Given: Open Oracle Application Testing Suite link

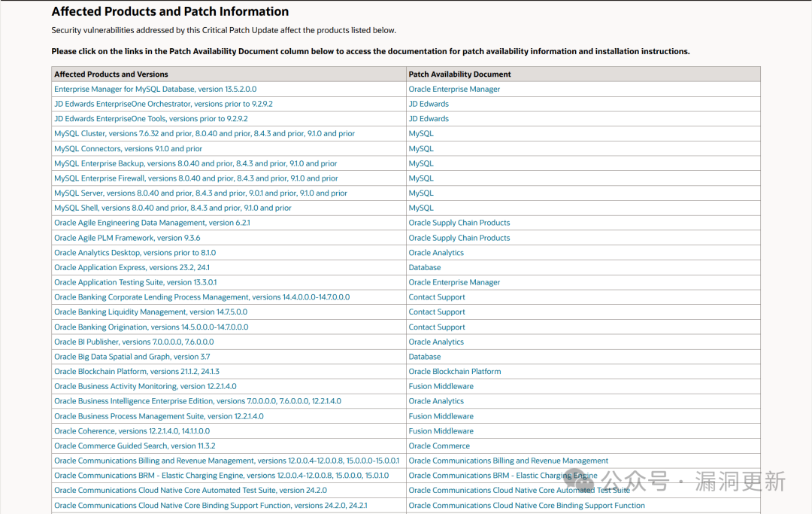Looking at the screenshot, I should (135, 282).
